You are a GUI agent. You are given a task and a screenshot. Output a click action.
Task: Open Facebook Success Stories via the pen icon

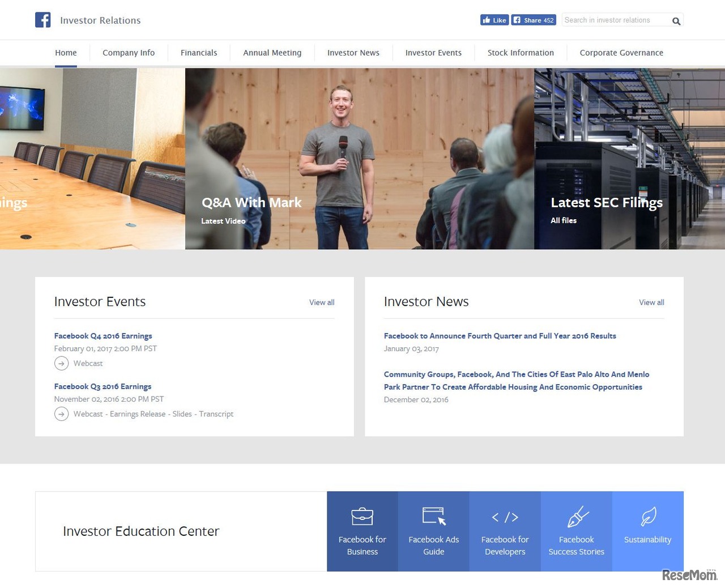pos(576,517)
